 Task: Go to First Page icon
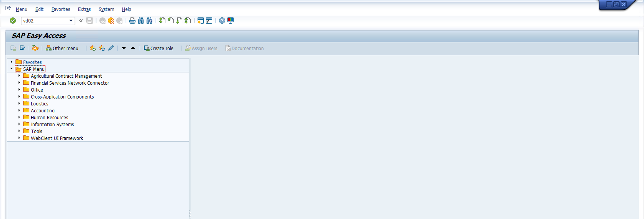pos(162,21)
